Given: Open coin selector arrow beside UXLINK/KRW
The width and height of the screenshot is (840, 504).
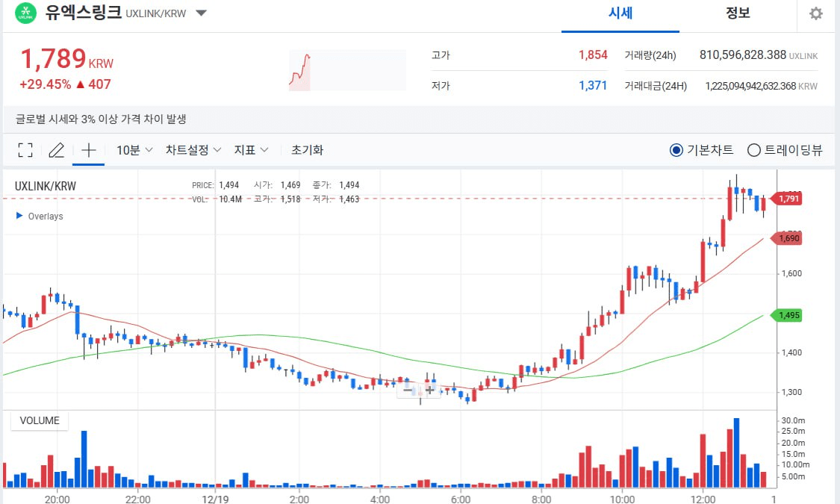Looking at the screenshot, I should [x=201, y=13].
